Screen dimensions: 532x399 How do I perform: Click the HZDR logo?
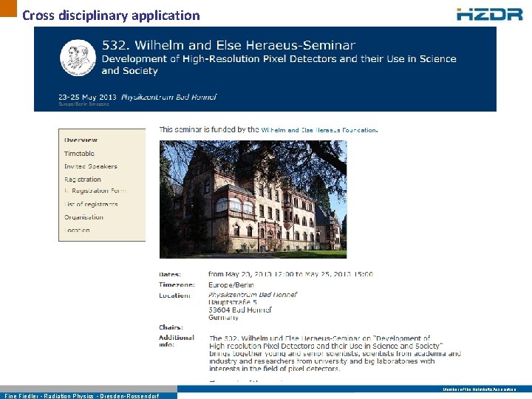(489, 14)
